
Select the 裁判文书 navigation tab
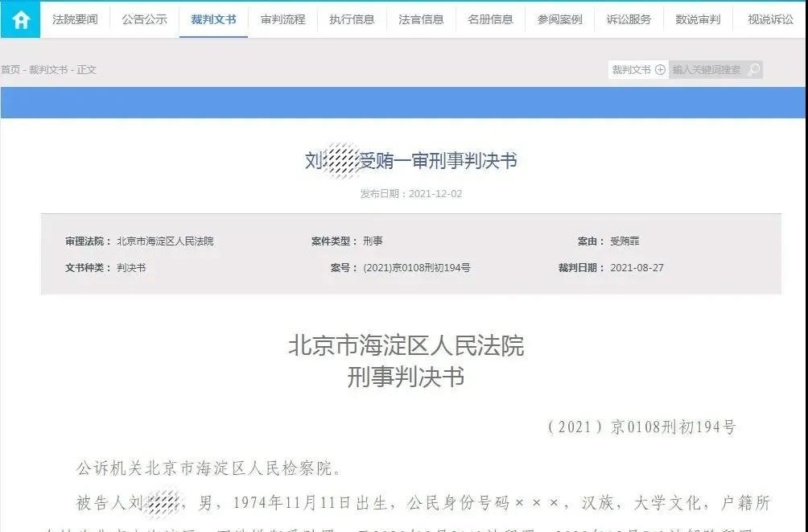click(214, 19)
